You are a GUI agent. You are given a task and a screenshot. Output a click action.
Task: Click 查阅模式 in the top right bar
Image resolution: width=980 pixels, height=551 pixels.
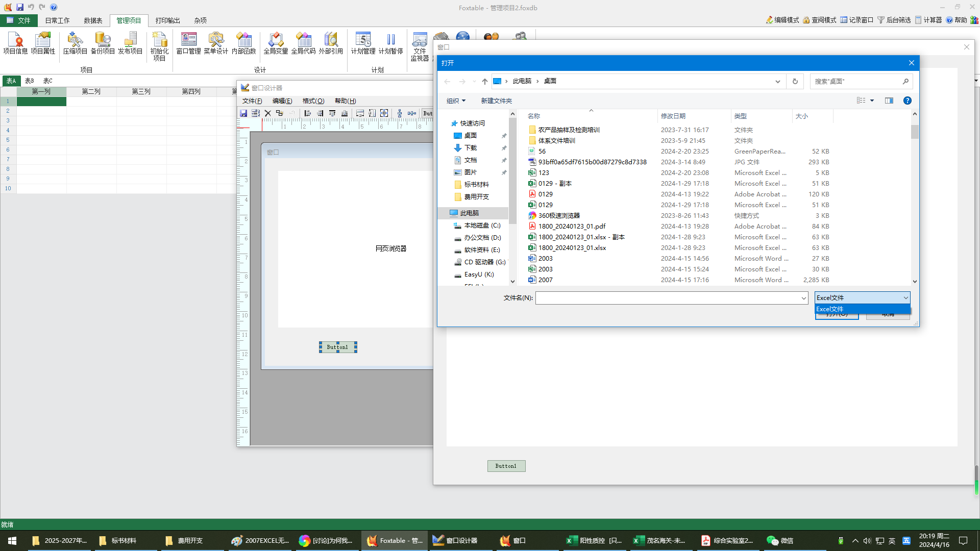(x=820, y=20)
